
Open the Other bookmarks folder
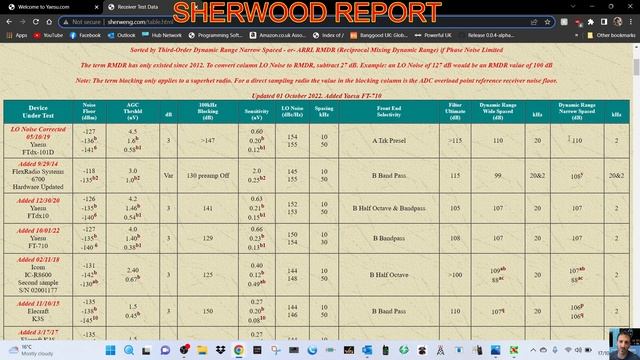pos(611,36)
